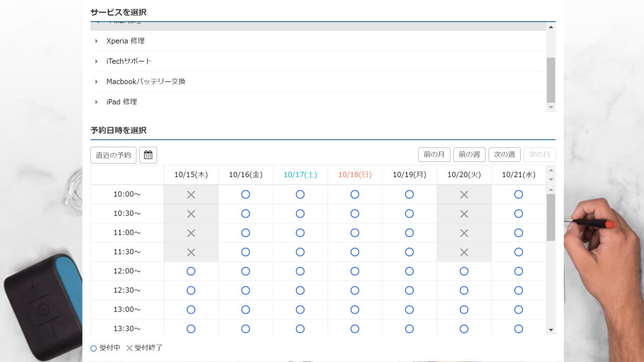
Task: Choose the 10/19 10:30 open circle
Action: [x=410, y=214]
